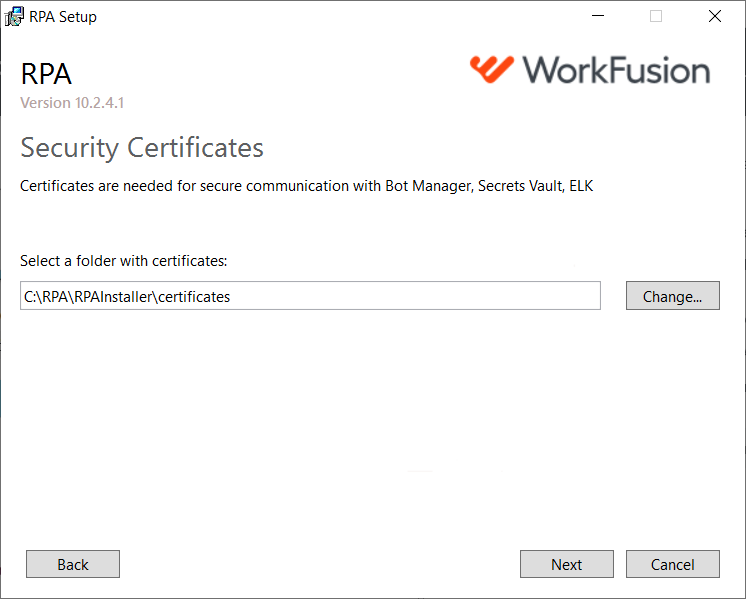Click the Version 10.2.4.1 label
The image size is (746, 599).
72,103
